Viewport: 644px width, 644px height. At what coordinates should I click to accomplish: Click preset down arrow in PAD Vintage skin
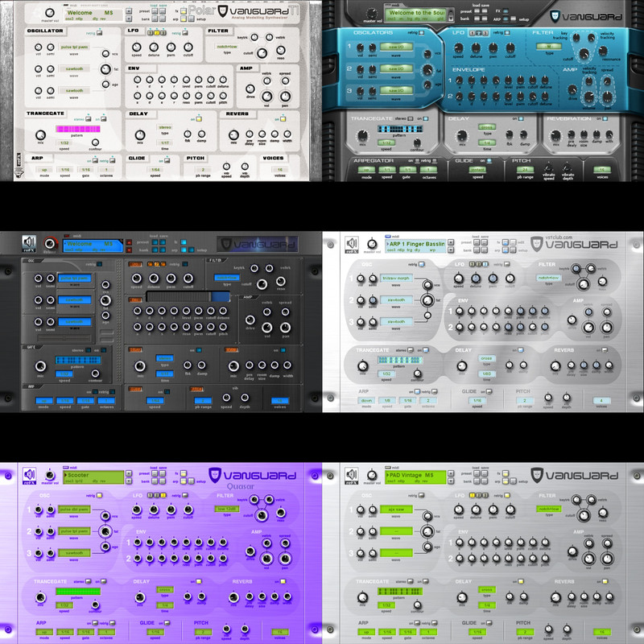point(451,481)
